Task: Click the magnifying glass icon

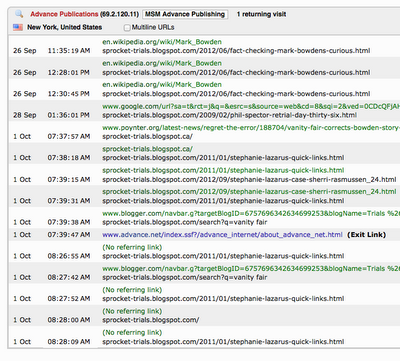Action: 19,14
